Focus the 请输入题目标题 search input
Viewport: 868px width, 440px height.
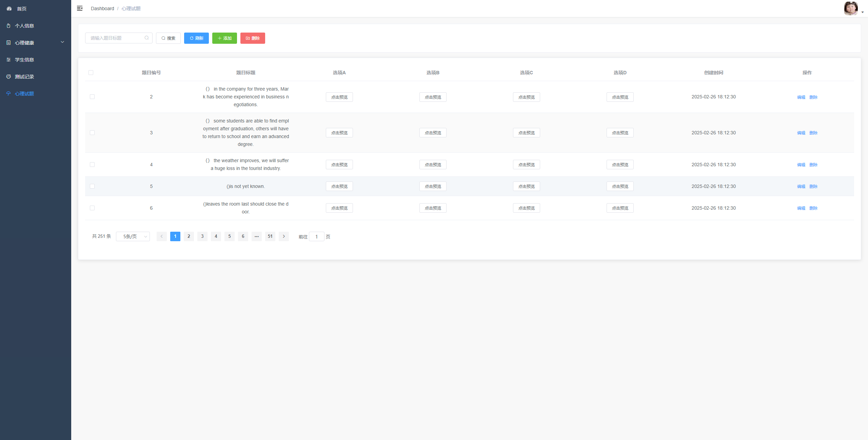coord(119,38)
